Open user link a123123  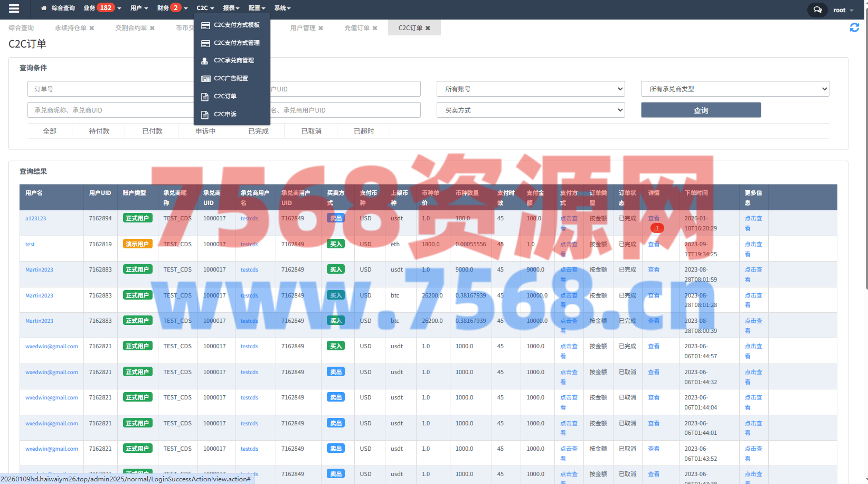[x=35, y=218]
